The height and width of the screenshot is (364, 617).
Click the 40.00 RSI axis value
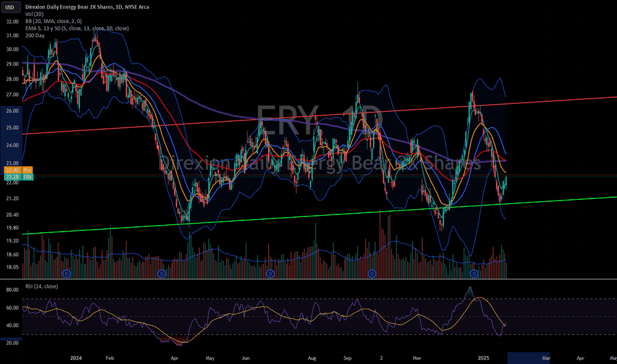tap(13, 325)
